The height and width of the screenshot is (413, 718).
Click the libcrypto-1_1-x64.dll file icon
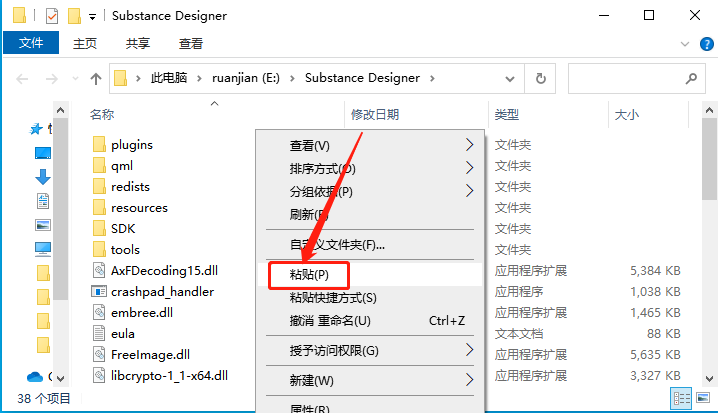point(99,375)
